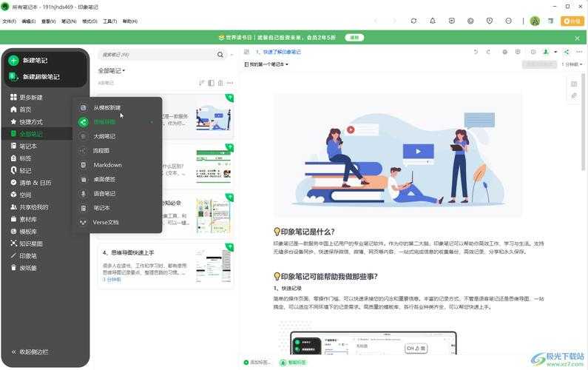
Task: Open the 编辑(E) menu
Action: point(29,21)
